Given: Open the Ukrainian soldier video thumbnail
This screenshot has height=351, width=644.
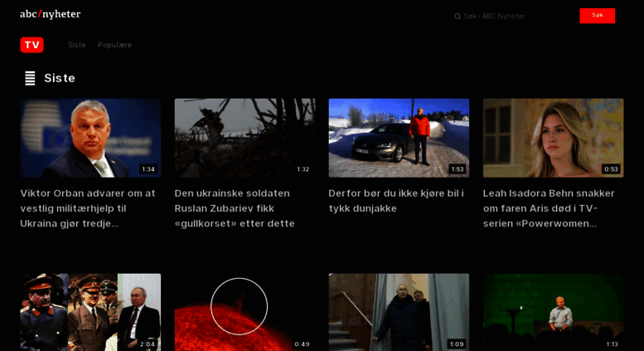Looking at the screenshot, I should (x=245, y=138).
